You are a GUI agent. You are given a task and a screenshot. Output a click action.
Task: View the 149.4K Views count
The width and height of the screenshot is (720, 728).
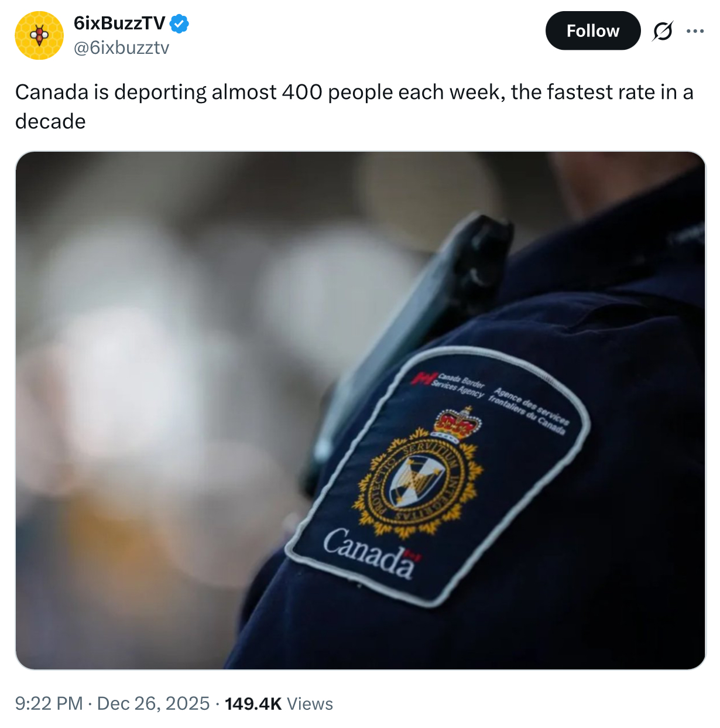[279, 703]
